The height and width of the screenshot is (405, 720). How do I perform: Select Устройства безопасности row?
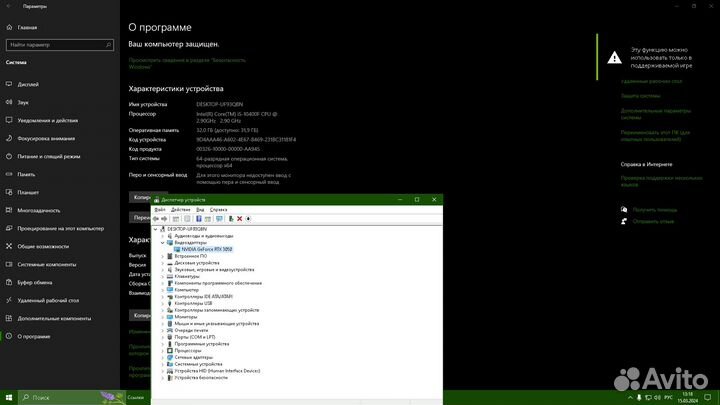[x=201, y=378]
